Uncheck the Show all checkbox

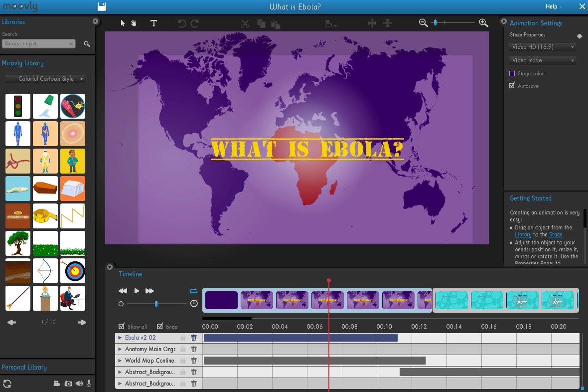pos(122,327)
